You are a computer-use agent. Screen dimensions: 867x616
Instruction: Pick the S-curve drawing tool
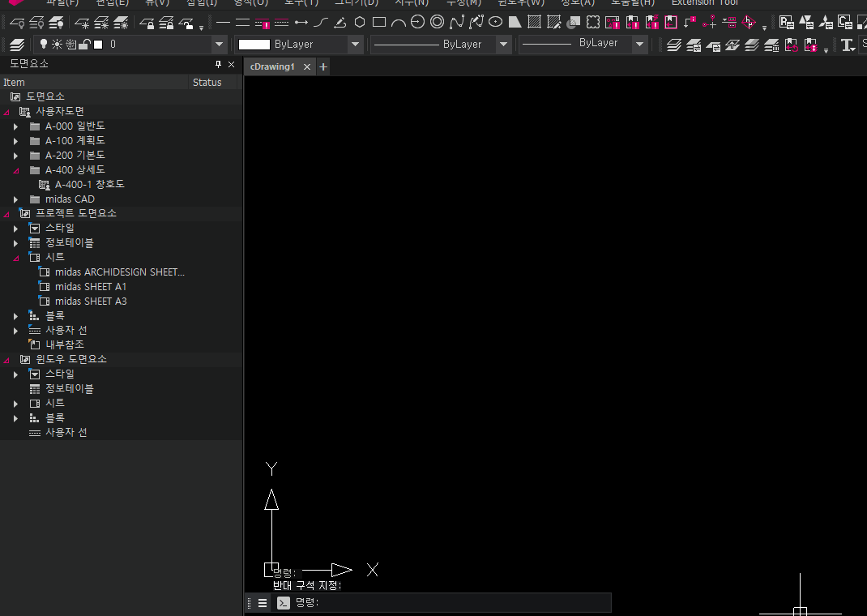coord(321,23)
